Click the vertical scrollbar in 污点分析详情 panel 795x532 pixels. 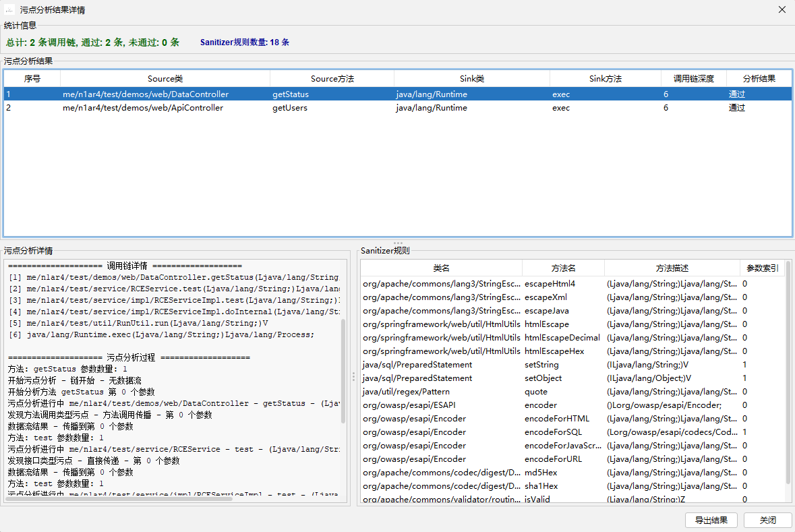[343, 371]
